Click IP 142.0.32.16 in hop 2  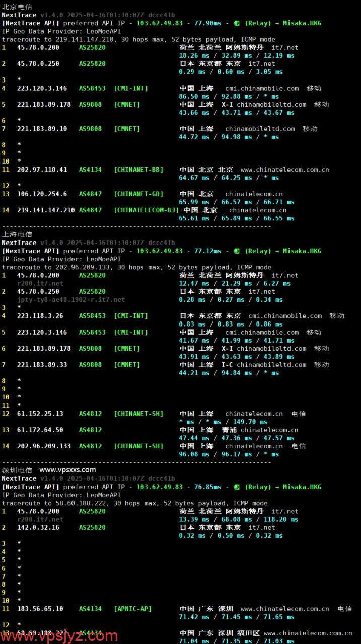coord(38,527)
